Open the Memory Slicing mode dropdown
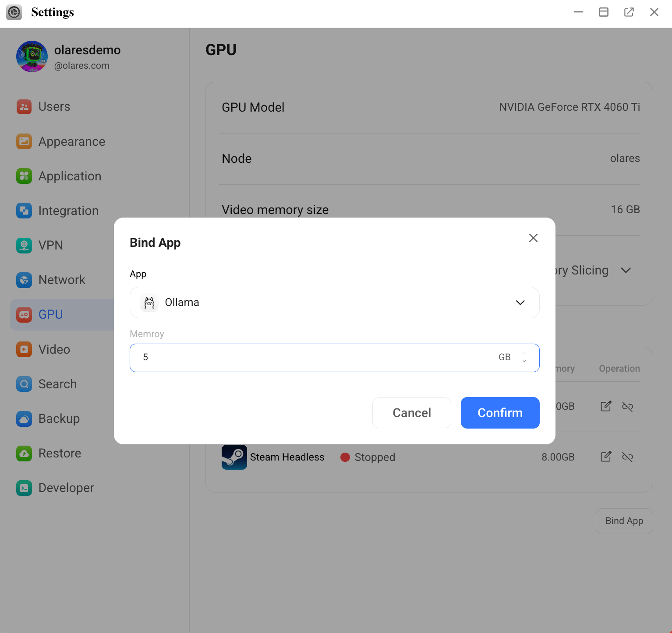The width and height of the screenshot is (672, 633). click(x=626, y=271)
